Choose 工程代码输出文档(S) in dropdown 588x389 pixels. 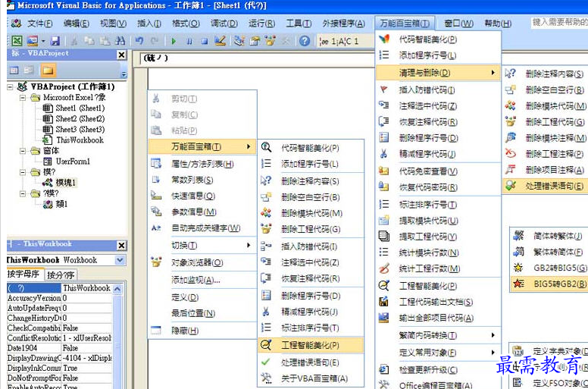click(x=438, y=302)
